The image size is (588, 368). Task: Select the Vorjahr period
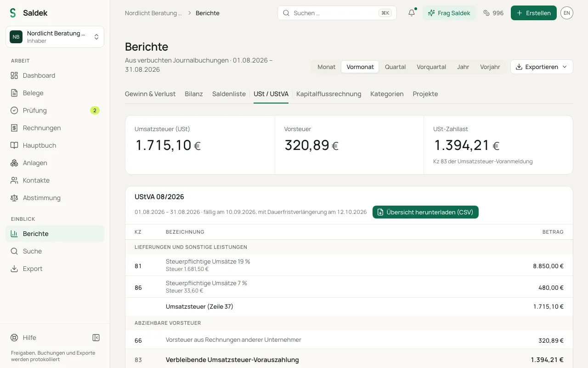click(490, 67)
